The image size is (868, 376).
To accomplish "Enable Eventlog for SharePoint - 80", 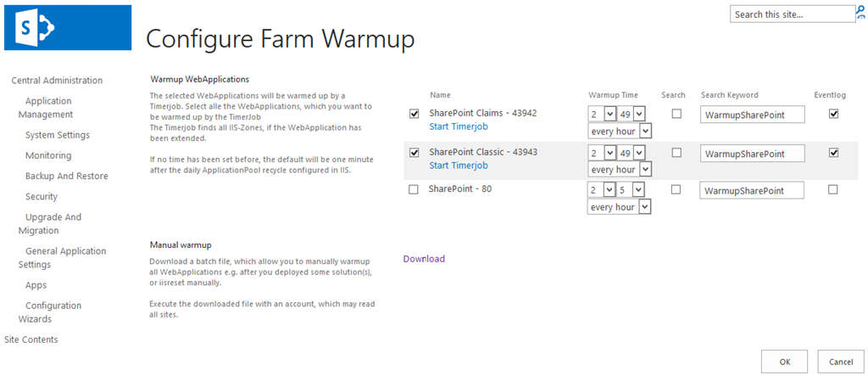I will click(832, 189).
